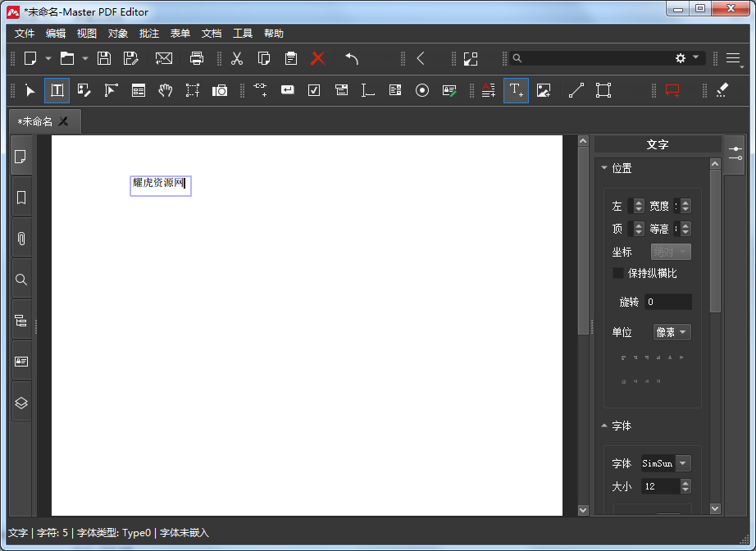756x551 pixels.
Task: Click the Print icon
Action: [x=197, y=58]
